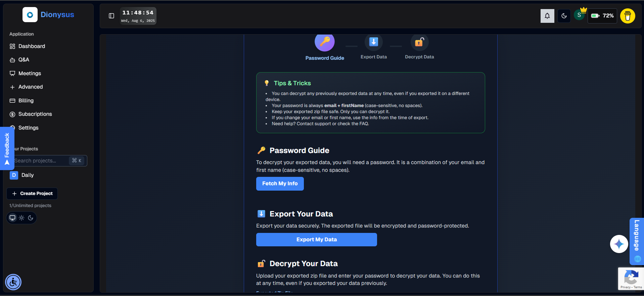Viewport: 644px width, 296px height.
Task: Open the notifications bell
Action: point(547,16)
